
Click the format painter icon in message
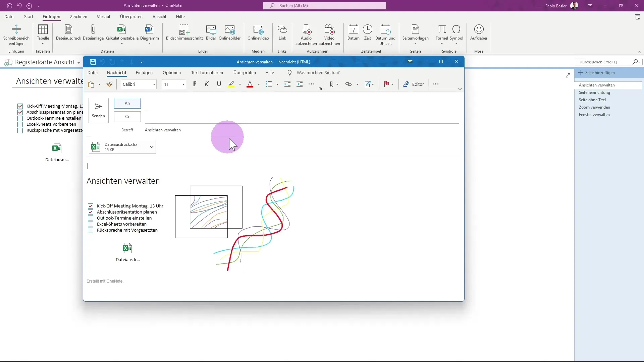click(x=109, y=84)
